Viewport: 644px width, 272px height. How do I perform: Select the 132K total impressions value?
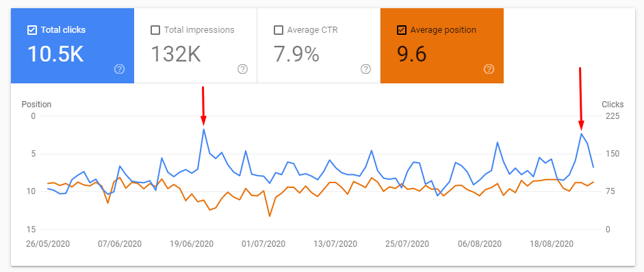click(x=176, y=54)
